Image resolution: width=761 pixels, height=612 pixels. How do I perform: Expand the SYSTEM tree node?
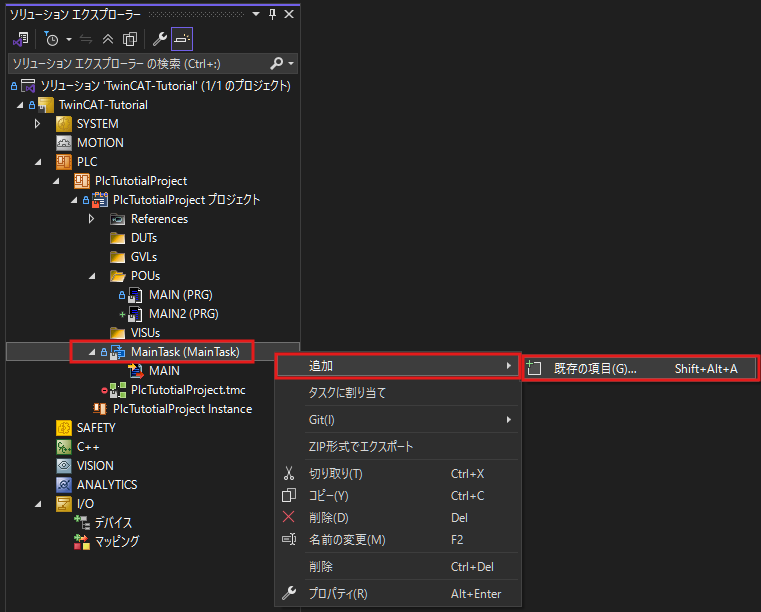pyautogui.click(x=38, y=124)
